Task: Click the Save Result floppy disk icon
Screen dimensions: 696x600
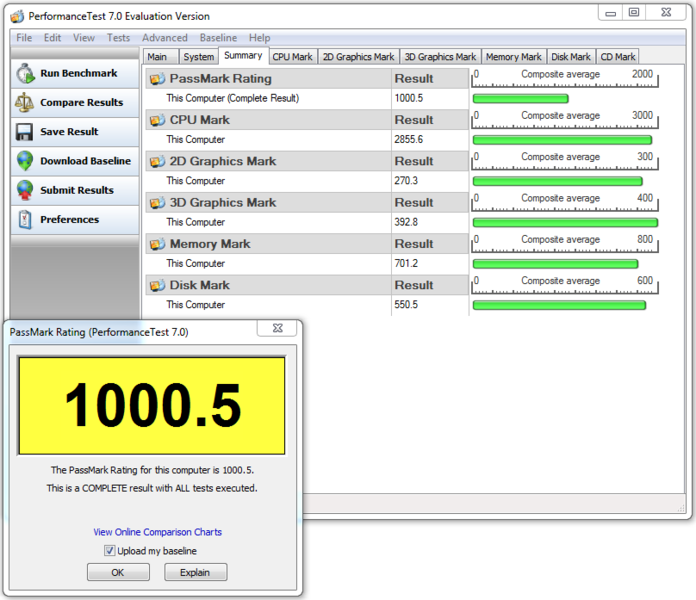Action: tap(24, 132)
